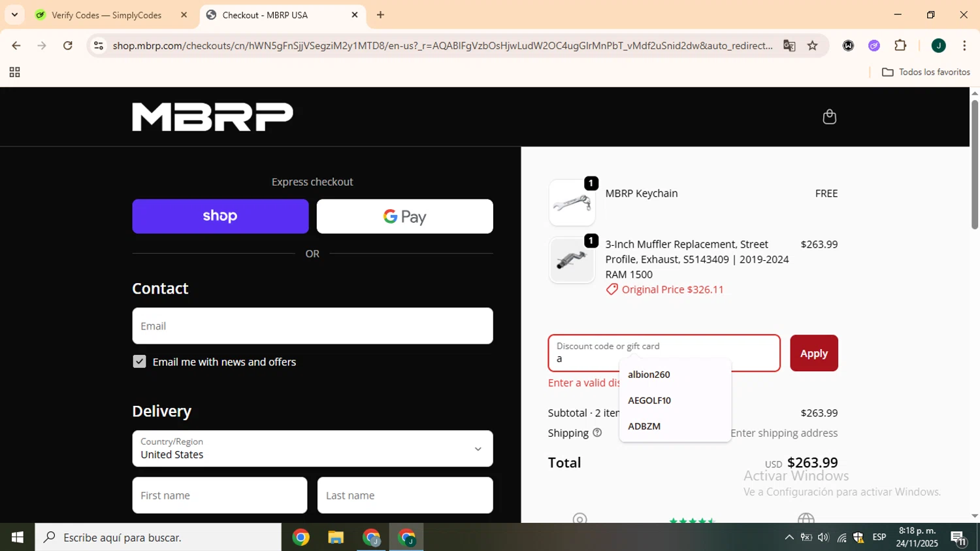
Task: Click the Last name field
Action: tap(405, 495)
